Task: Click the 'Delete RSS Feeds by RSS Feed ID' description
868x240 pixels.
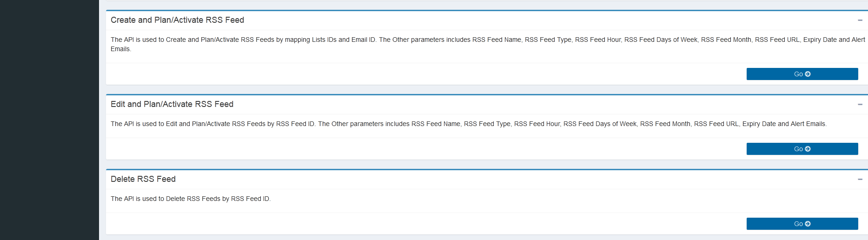Action: 191,199
